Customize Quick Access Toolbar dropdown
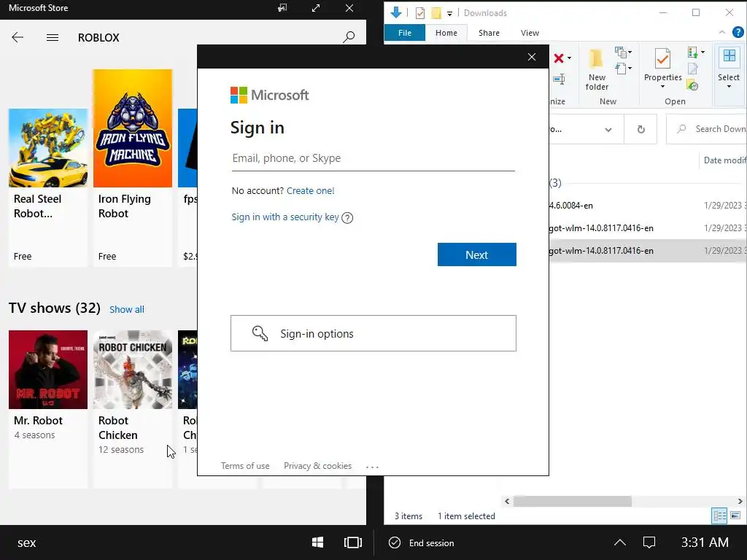The width and height of the screenshot is (747, 560). click(x=449, y=13)
